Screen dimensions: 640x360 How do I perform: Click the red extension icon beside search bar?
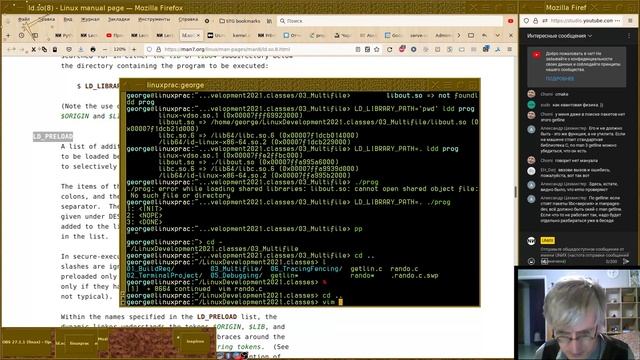[510, 21]
